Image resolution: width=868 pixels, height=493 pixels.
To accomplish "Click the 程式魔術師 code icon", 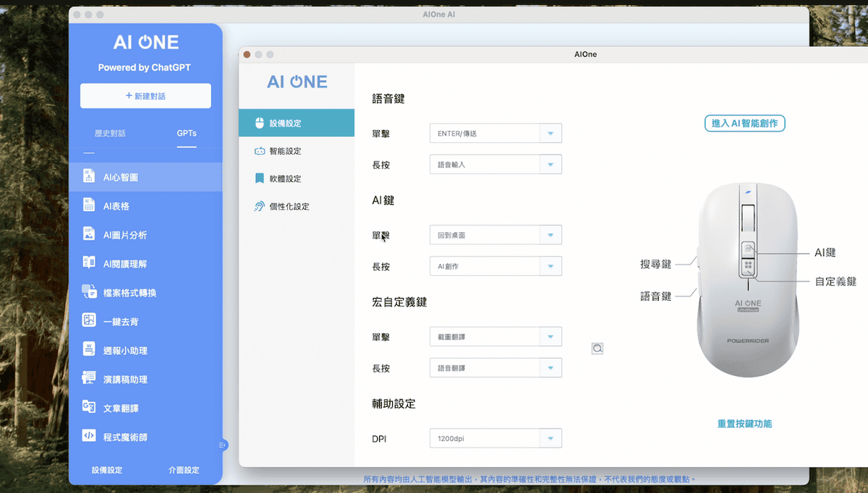I will [x=88, y=437].
